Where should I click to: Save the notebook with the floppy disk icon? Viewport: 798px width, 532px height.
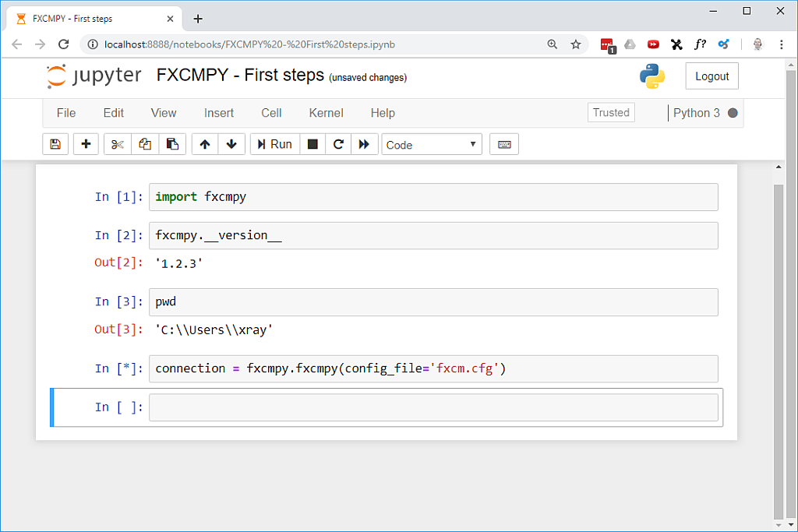click(x=55, y=144)
